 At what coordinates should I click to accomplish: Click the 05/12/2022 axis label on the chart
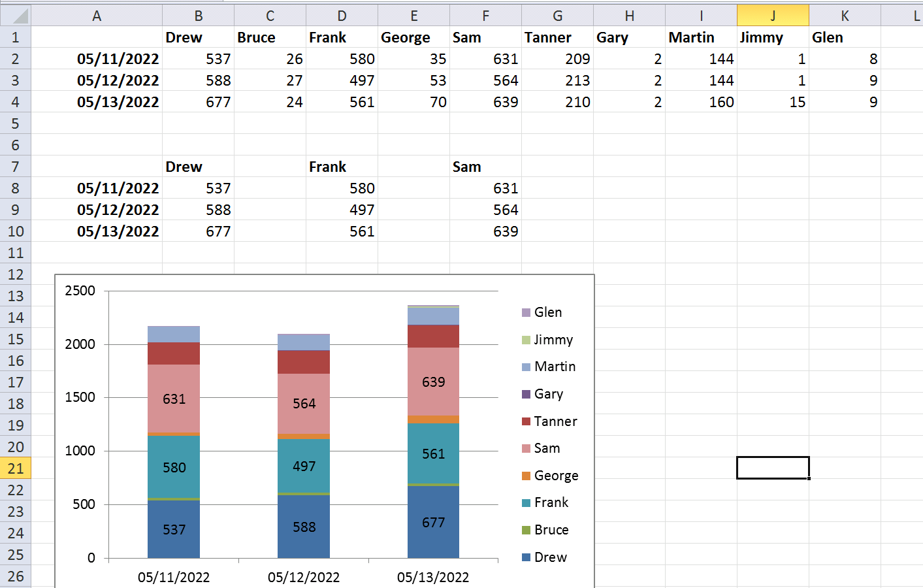pos(303,577)
